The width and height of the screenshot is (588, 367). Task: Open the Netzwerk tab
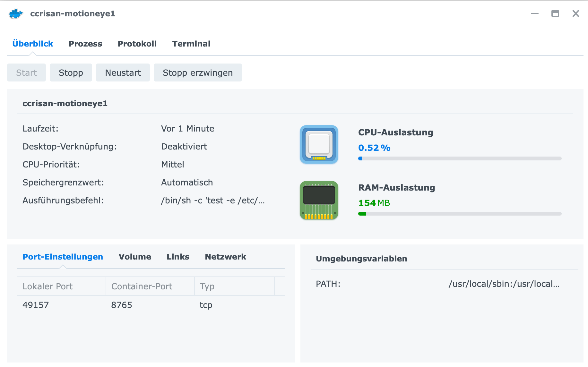point(225,257)
